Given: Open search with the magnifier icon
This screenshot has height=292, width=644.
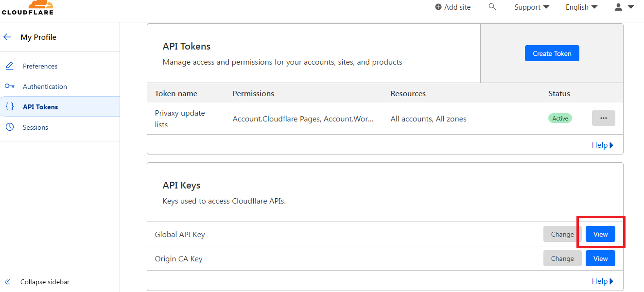Looking at the screenshot, I should (492, 7).
